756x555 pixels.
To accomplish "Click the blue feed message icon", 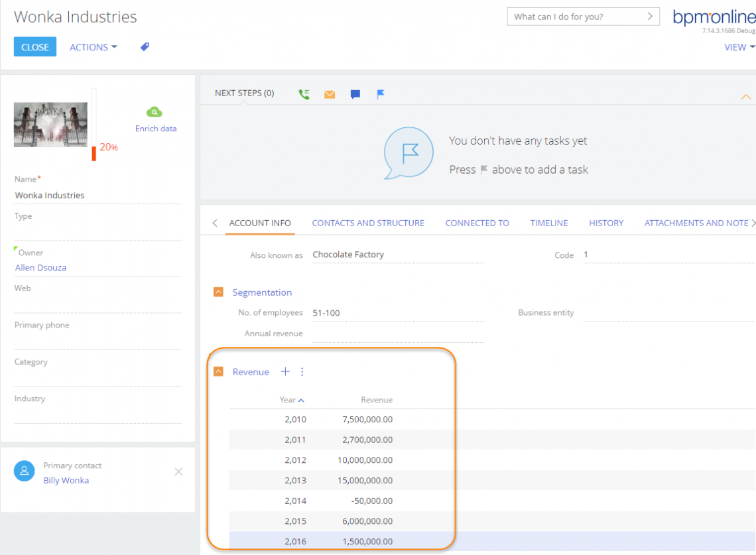I will pyautogui.click(x=355, y=95).
